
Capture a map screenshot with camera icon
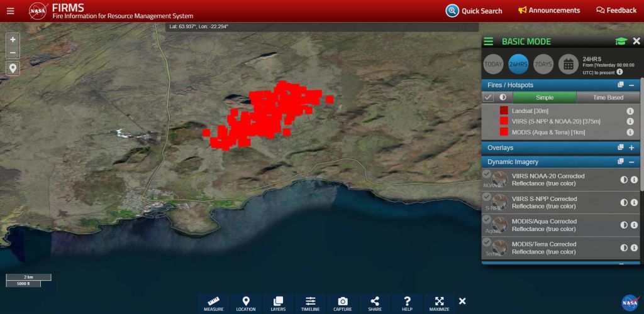point(343,303)
